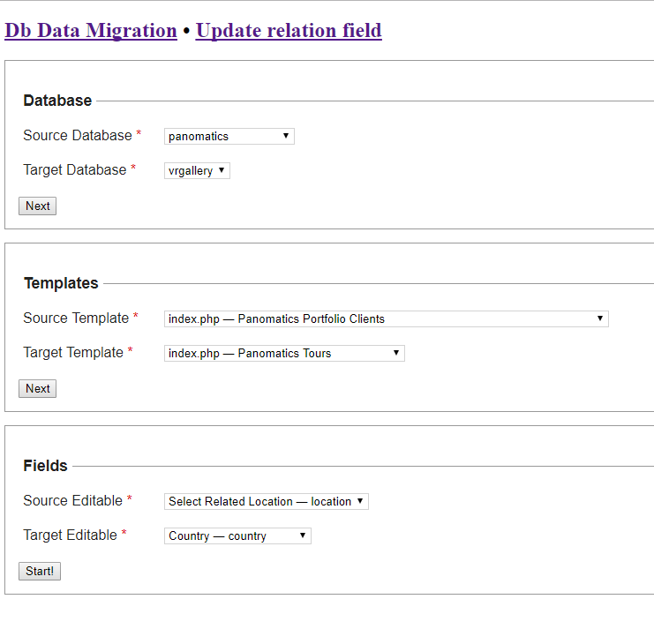This screenshot has height=644, width=654.
Task: Click the Next button in Templates section
Action: click(x=38, y=388)
